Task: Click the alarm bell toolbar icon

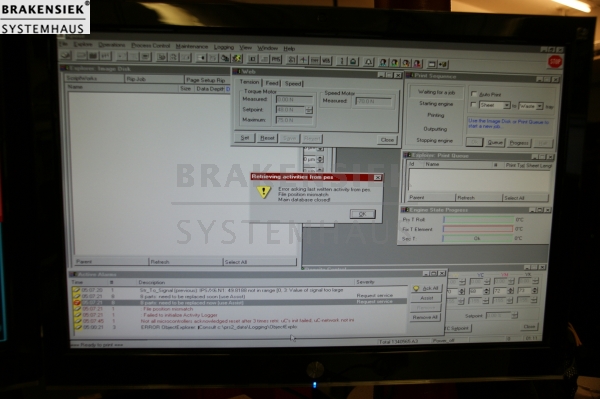Action: coord(368,62)
